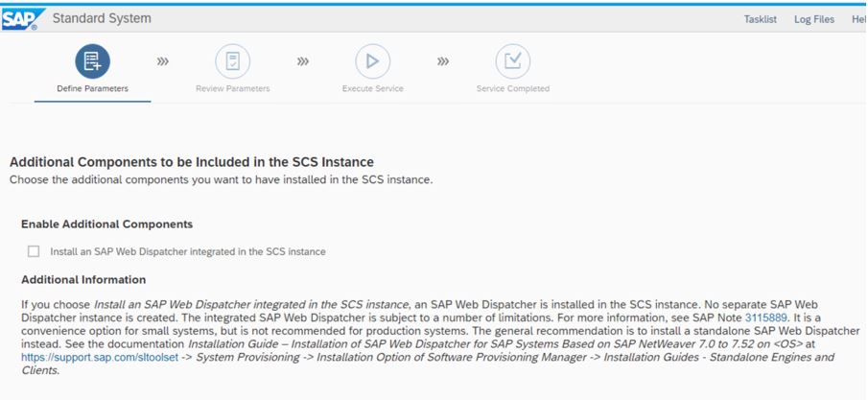Click the arrows between Define and Review steps

coord(163,61)
